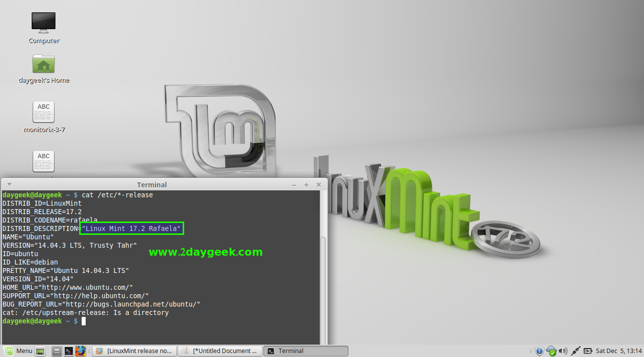Check the battery power indicator
Screen dimensions: 644x357
click(588, 351)
